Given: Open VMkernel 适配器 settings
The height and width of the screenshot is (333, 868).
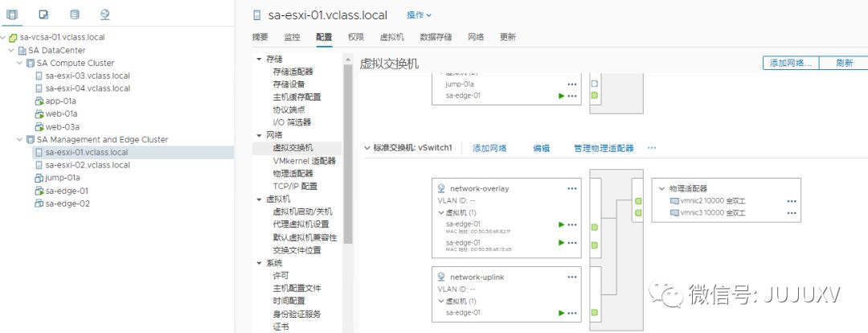Looking at the screenshot, I should (x=304, y=161).
